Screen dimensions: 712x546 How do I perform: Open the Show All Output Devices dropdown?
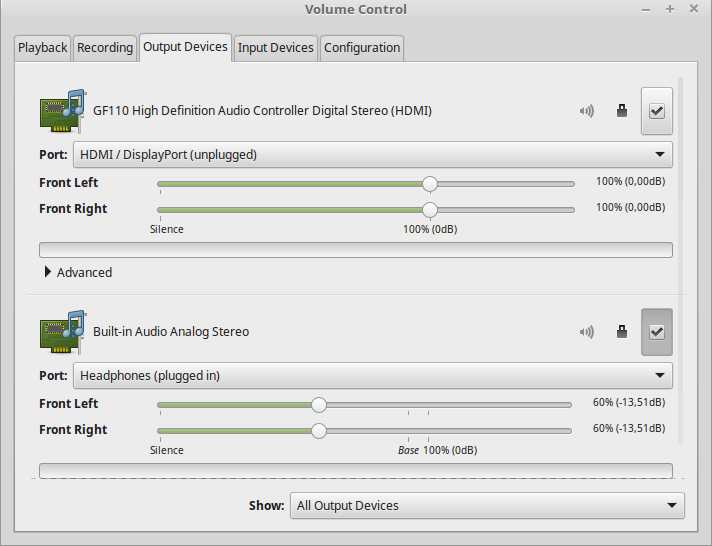(487, 506)
